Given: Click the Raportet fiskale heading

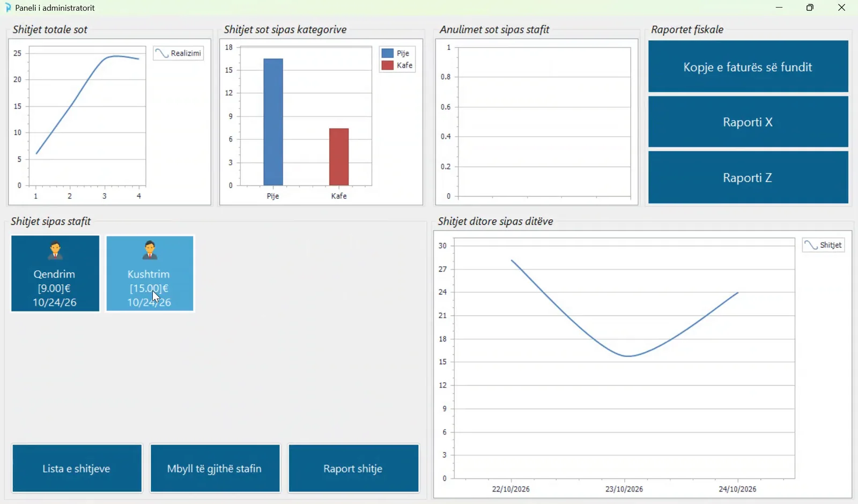Looking at the screenshot, I should [x=687, y=29].
